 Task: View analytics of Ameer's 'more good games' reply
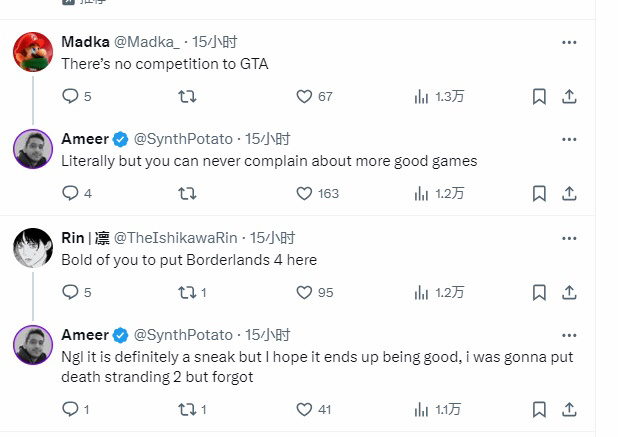[x=422, y=193]
